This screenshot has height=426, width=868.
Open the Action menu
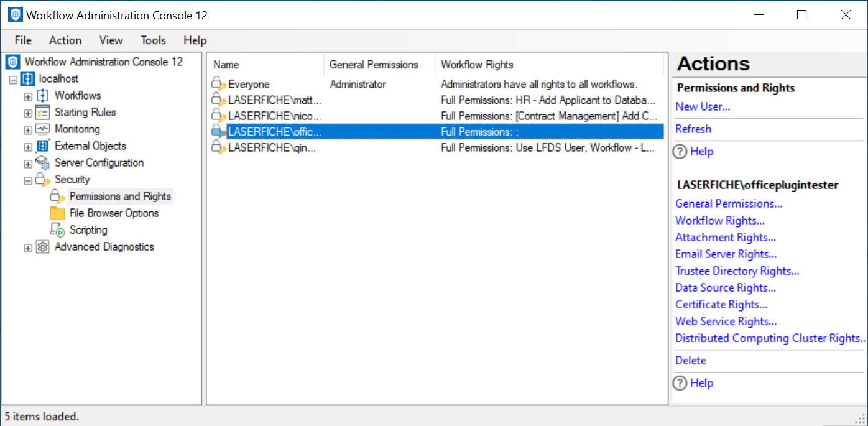point(65,40)
